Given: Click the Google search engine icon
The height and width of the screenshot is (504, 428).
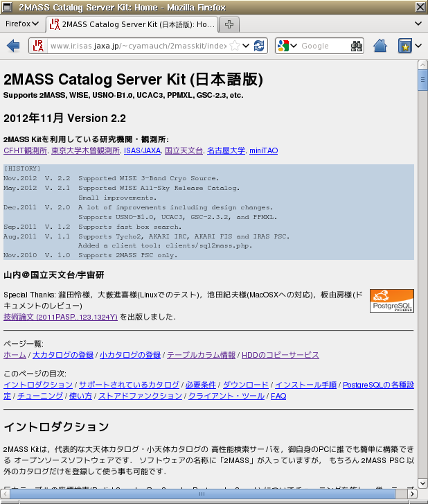Looking at the screenshot, I should click(x=283, y=46).
